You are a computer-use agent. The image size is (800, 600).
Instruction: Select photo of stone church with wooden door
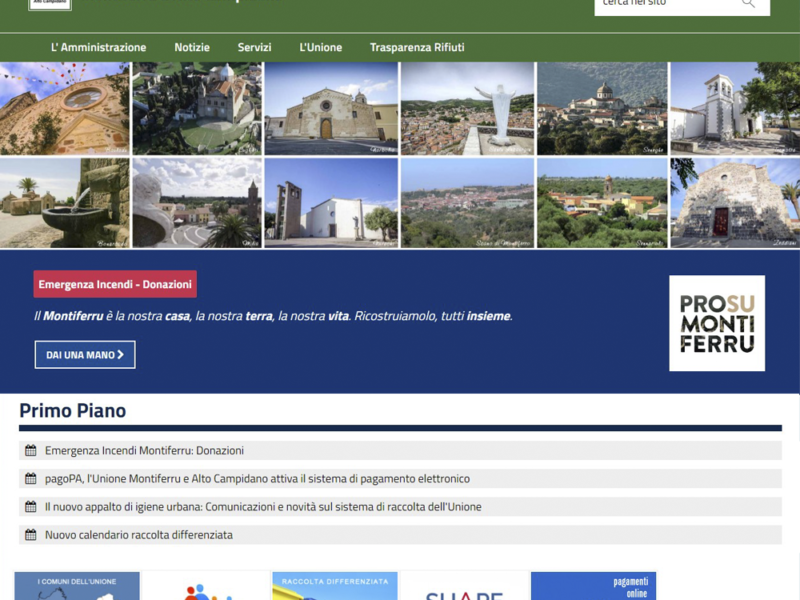331,108
